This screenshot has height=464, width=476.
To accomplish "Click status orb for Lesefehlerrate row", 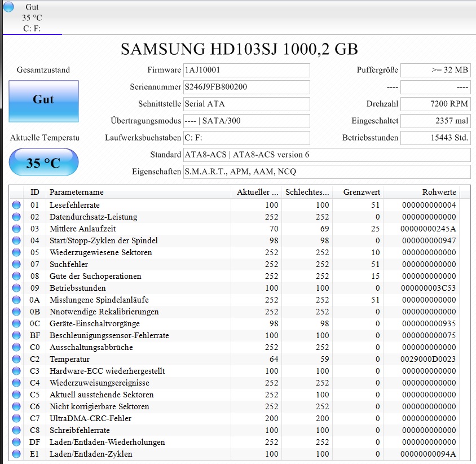I will point(16,205).
